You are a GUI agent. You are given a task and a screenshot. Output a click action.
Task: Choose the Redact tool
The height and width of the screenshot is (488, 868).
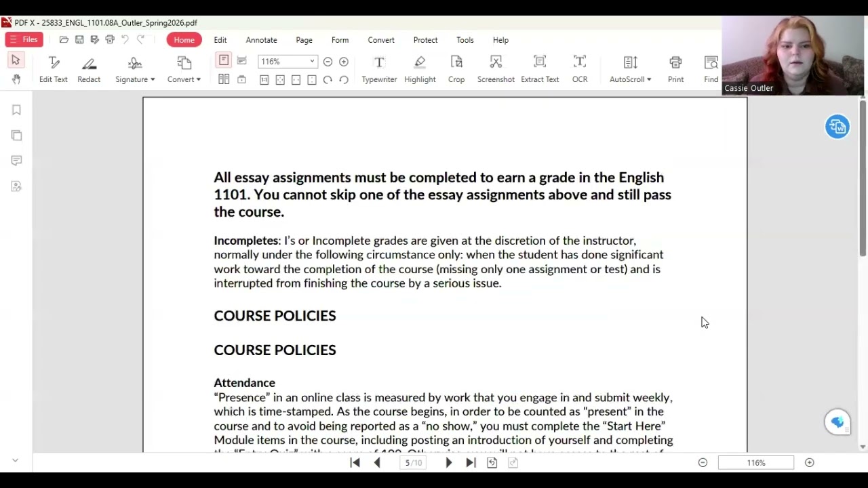[x=89, y=70]
